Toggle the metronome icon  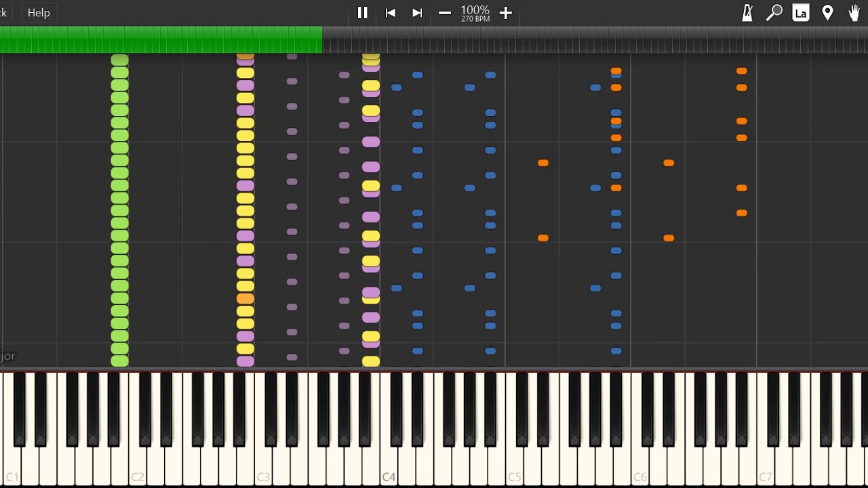(x=747, y=13)
